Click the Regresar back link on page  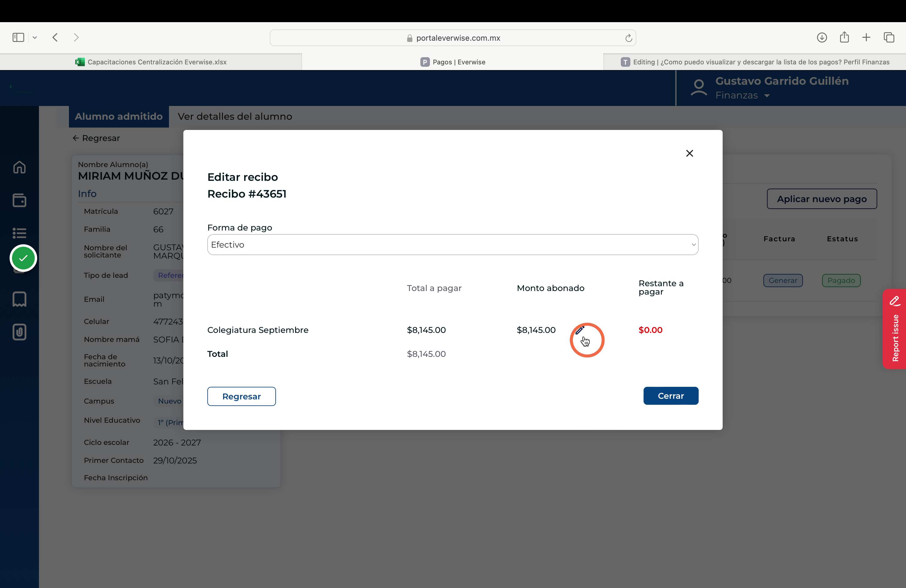tap(96, 138)
